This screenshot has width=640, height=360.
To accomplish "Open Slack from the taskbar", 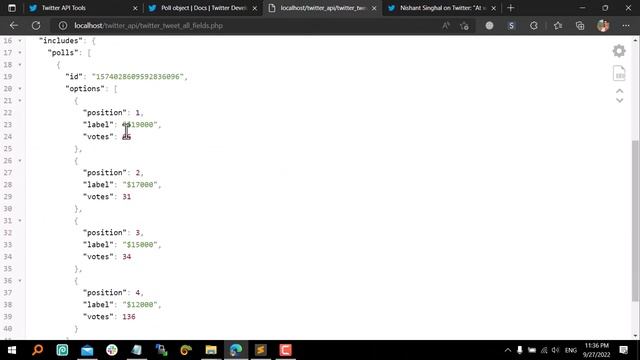I will point(112,350).
